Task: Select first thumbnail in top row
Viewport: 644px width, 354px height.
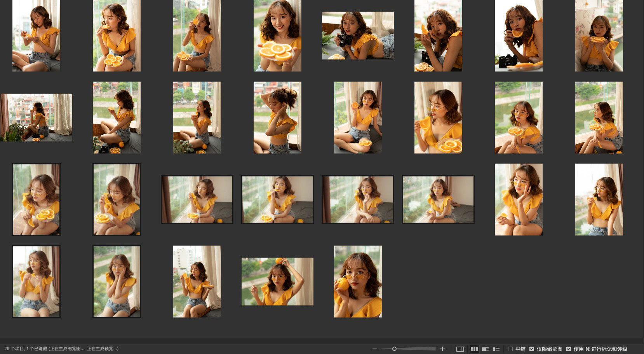Action: (x=36, y=36)
